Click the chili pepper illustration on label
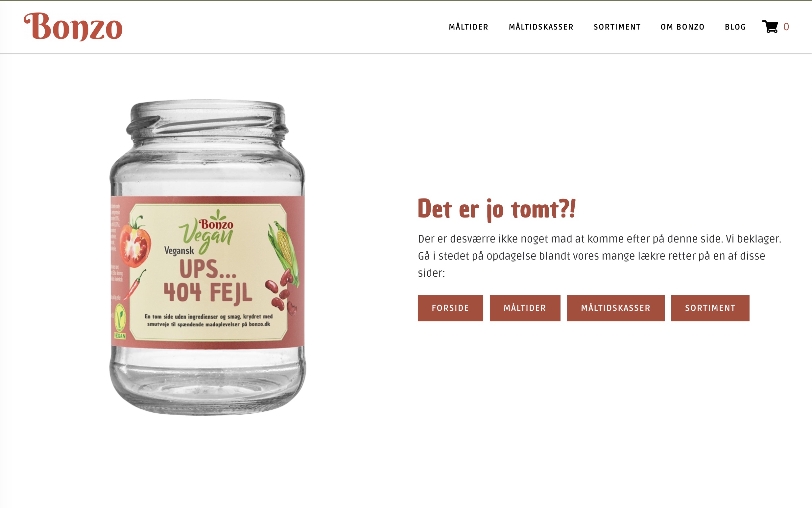 [135, 284]
